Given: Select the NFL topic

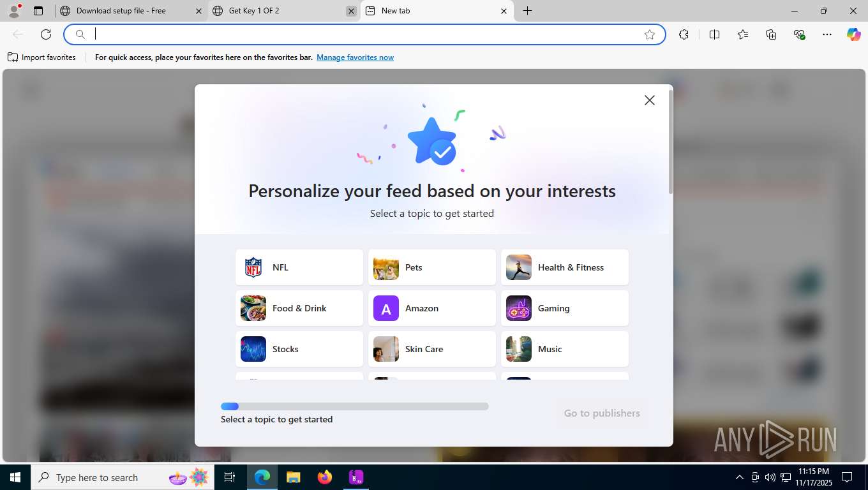Looking at the screenshot, I should [x=299, y=267].
